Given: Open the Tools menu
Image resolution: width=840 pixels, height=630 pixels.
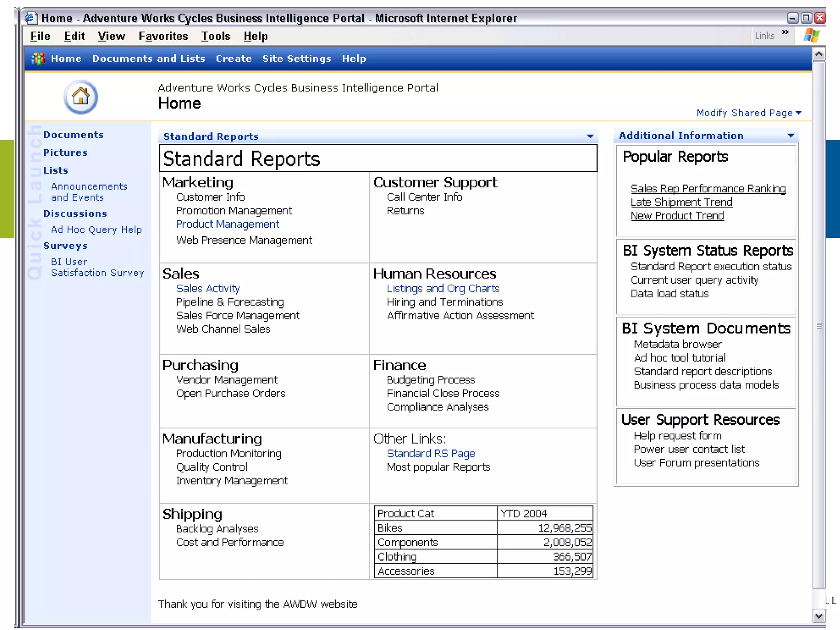Looking at the screenshot, I should click(x=215, y=36).
